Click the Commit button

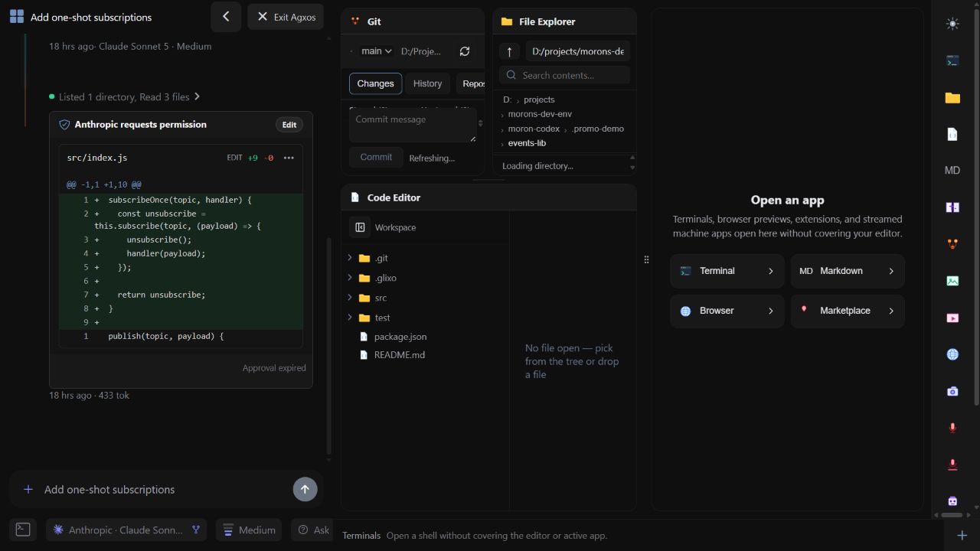376,157
